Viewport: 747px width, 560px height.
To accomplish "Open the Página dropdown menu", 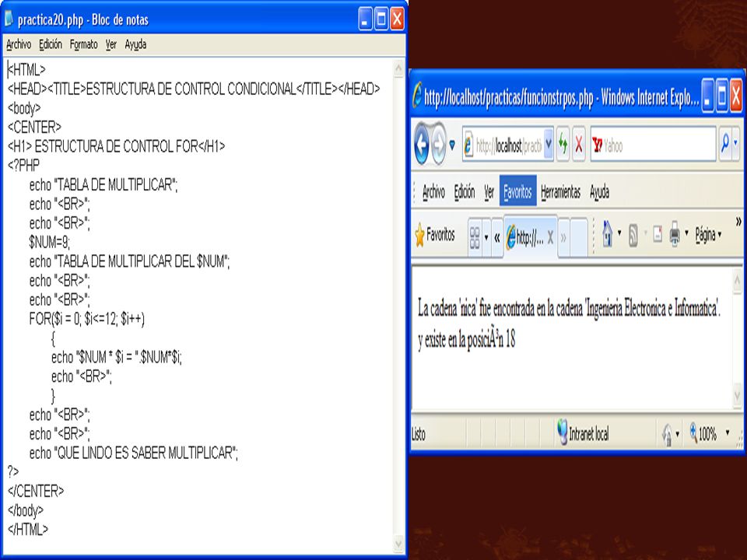I will [x=708, y=234].
